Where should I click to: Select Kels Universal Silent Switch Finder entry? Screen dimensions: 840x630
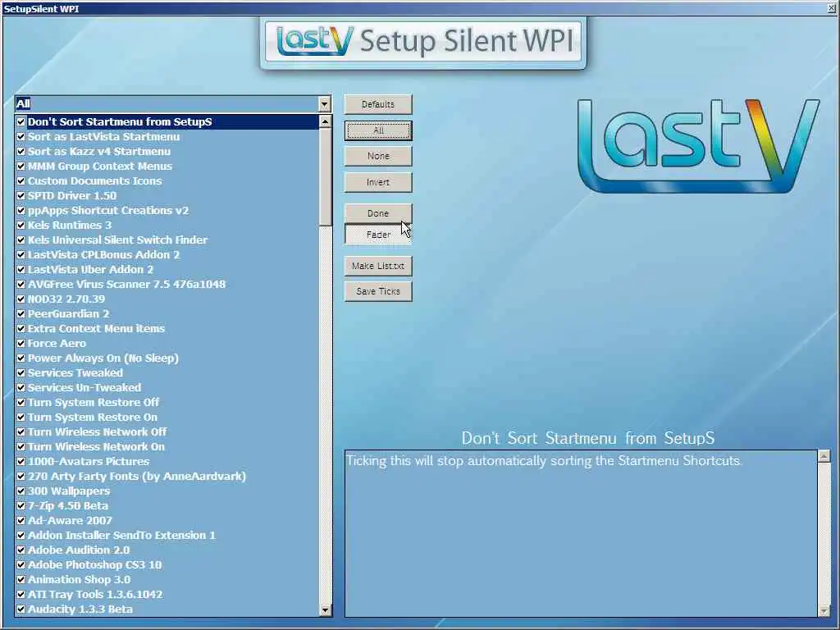(x=117, y=240)
